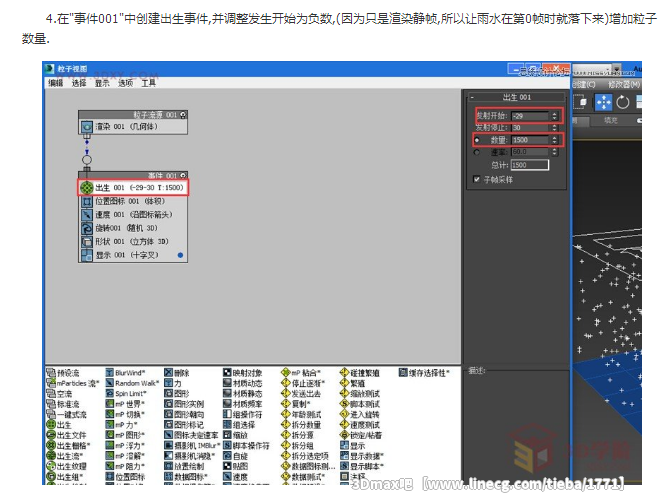Toggle the 粒子流源 001 lightbulb on/off
This screenshot has height=503, width=664.
pyautogui.click(x=183, y=115)
